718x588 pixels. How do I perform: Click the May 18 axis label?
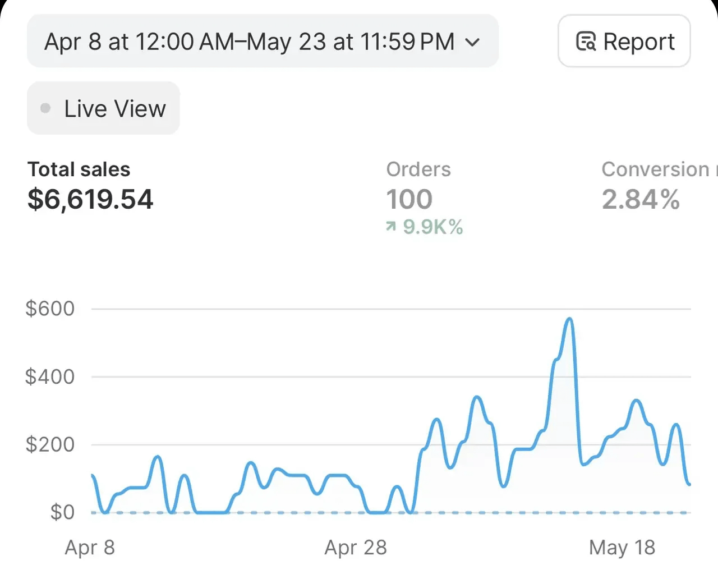point(622,548)
